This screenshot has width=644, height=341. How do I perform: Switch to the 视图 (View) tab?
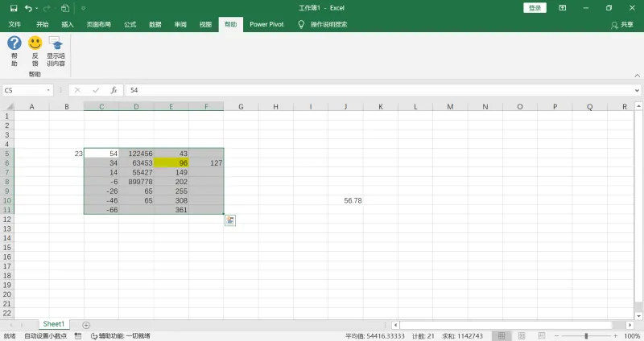pos(205,24)
